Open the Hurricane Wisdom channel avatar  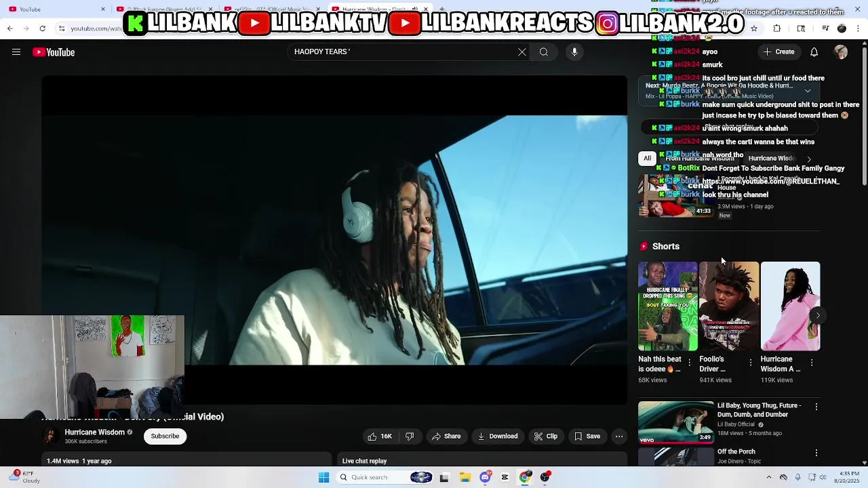click(x=50, y=436)
